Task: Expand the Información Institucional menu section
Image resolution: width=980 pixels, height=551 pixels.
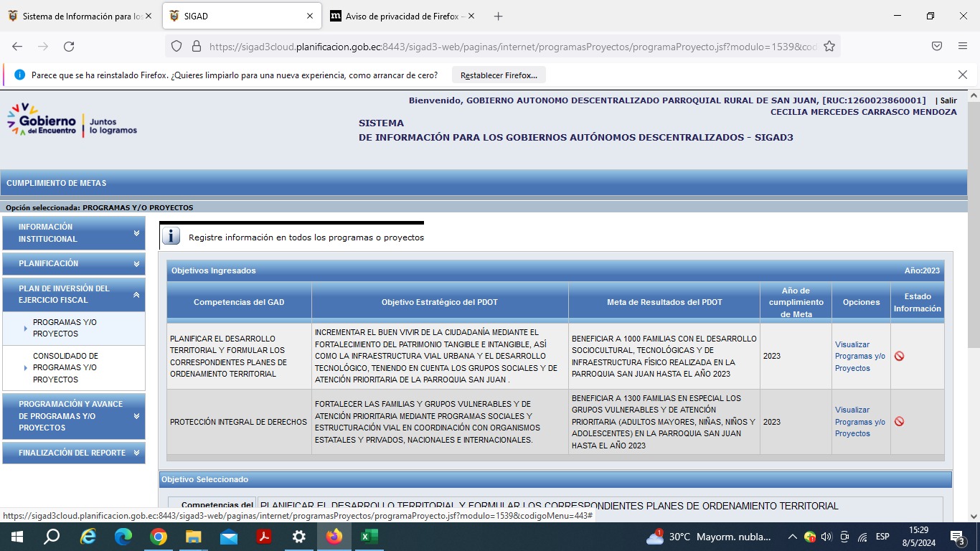Action: (x=74, y=233)
